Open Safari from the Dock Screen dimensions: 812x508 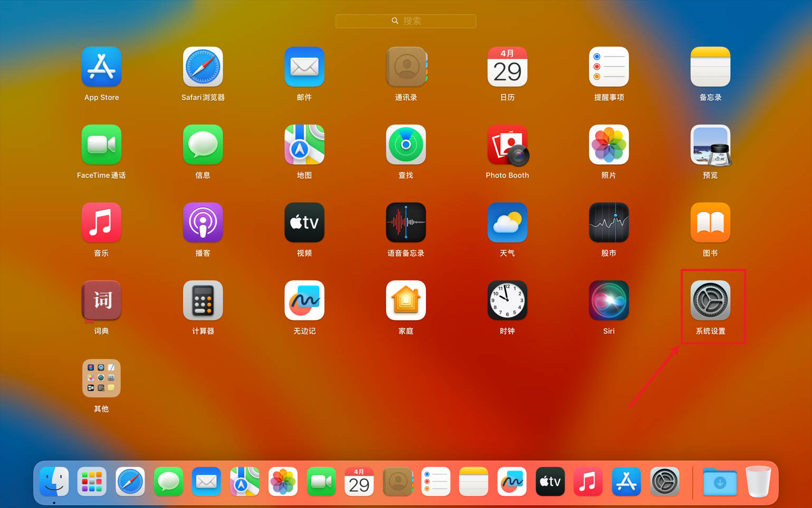130,482
